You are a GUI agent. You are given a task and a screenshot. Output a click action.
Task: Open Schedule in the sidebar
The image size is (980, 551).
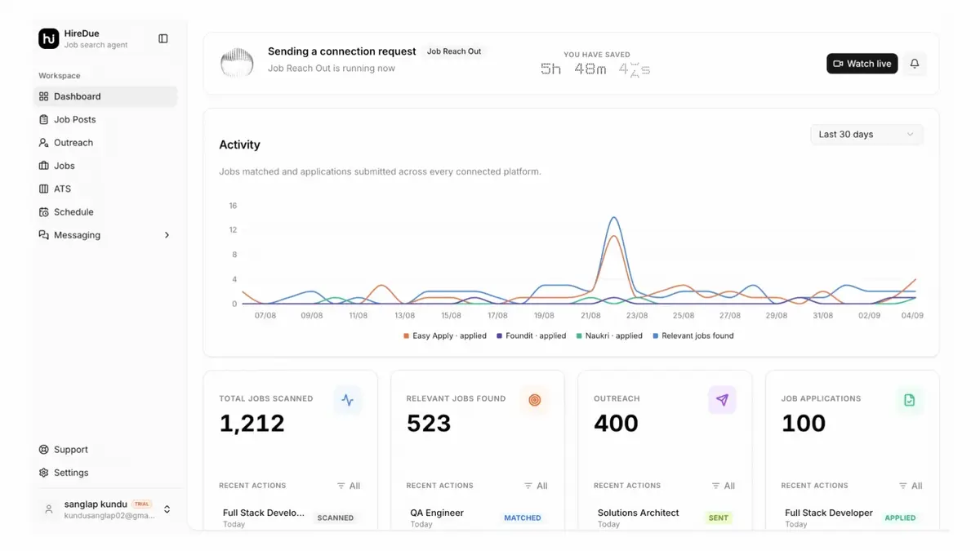point(105,211)
